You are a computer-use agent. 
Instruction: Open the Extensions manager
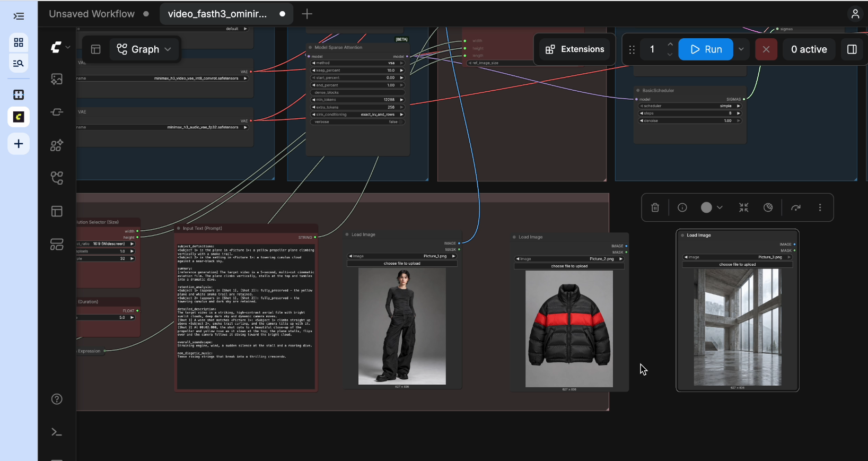pos(575,49)
